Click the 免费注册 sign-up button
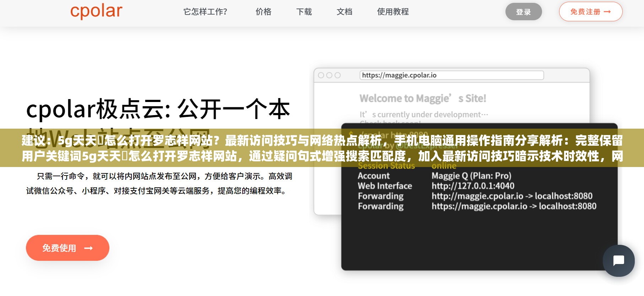 pos(591,12)
